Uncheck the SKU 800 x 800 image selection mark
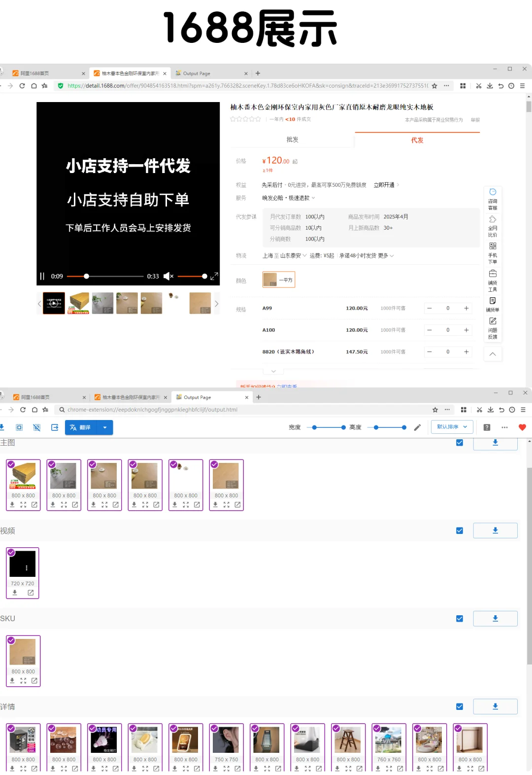This screenshot has height=775, width=532. pos(11,640)
